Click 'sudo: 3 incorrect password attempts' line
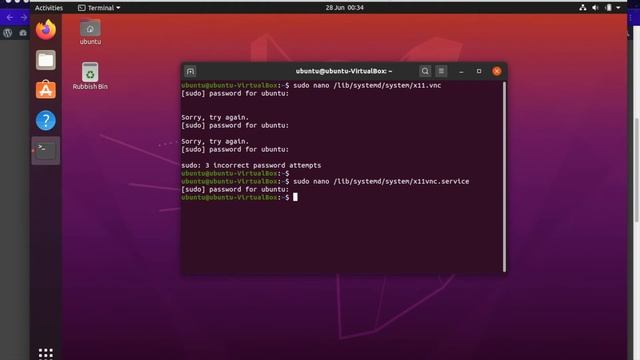The image size is (640, 360). coord(251,165)
